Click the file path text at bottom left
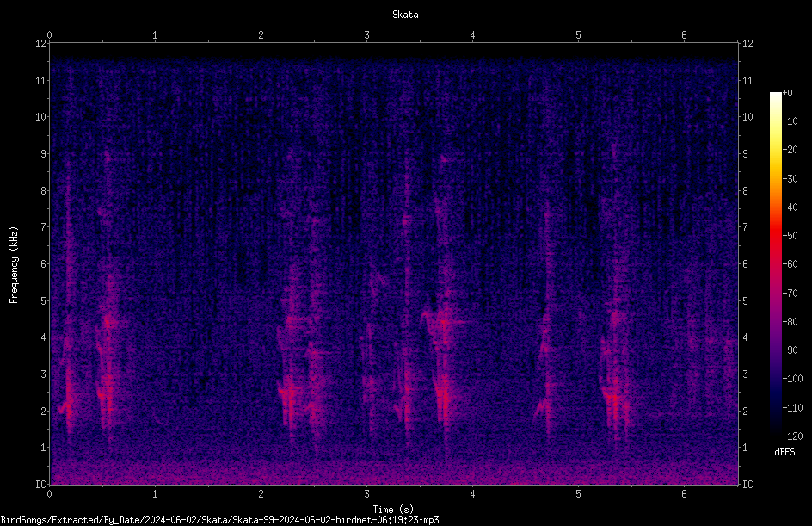The height and width of the screenshot is (526, 812). 219,520
